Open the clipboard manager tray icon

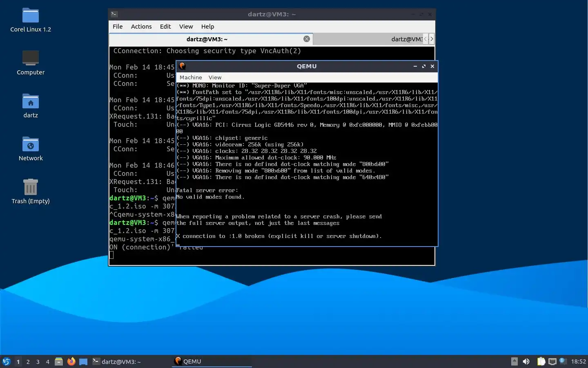point(541,361)
